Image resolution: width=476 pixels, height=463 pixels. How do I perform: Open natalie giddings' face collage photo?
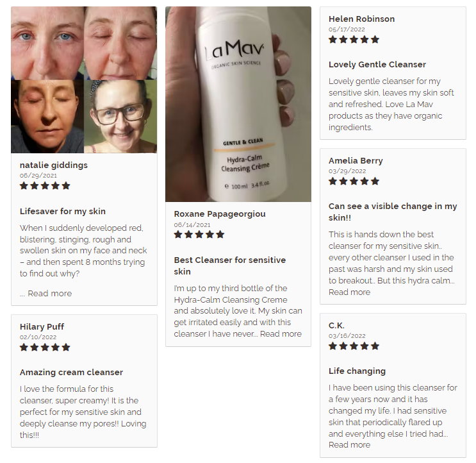coord(84,80)
